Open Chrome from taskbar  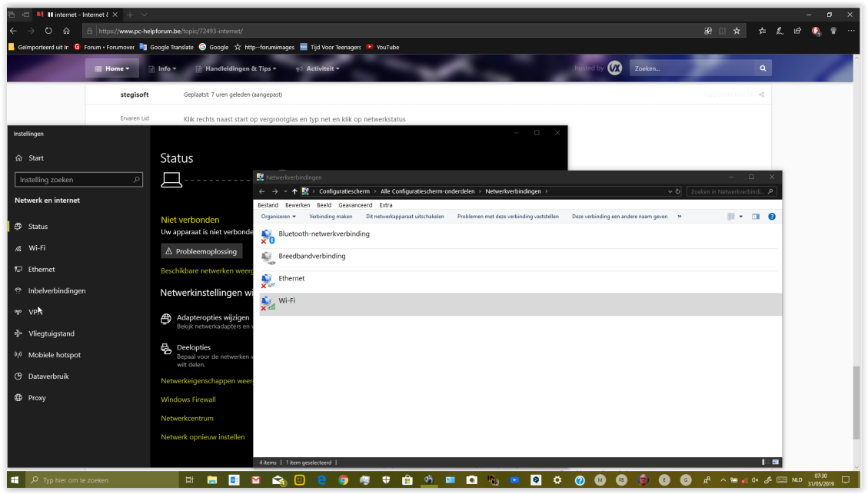[343, 480]
